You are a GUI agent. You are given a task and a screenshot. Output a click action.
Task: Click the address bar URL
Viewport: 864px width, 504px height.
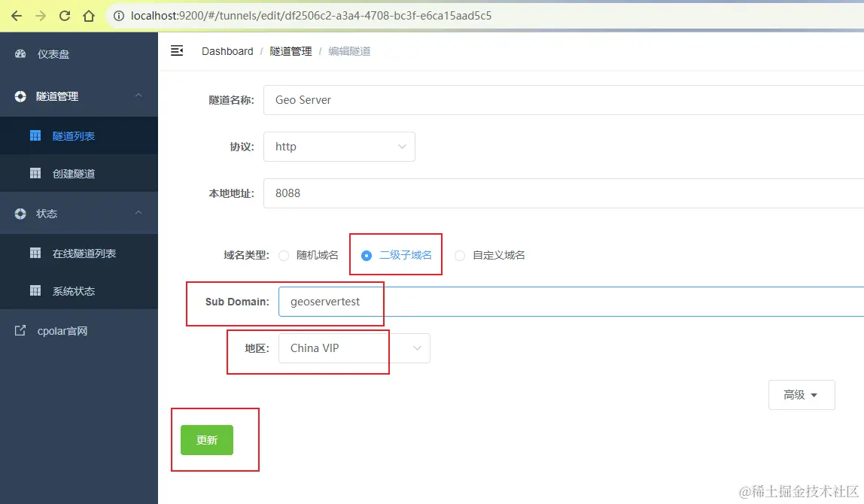coord(311,16)
